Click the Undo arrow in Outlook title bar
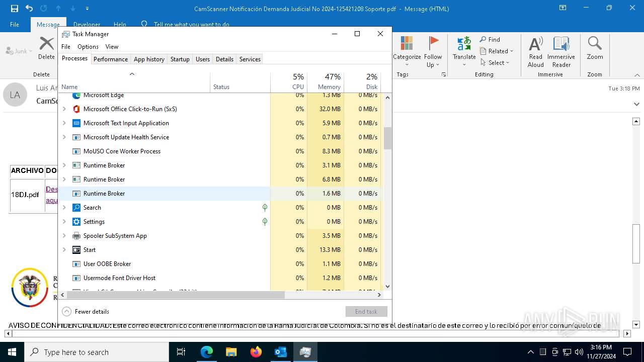 [29, 9]
